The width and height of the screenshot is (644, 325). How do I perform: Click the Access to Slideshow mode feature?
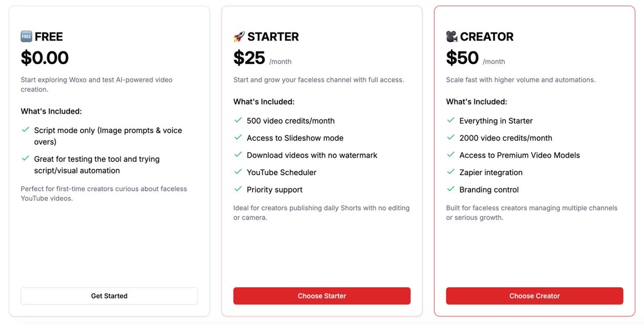tap(295, 138)
